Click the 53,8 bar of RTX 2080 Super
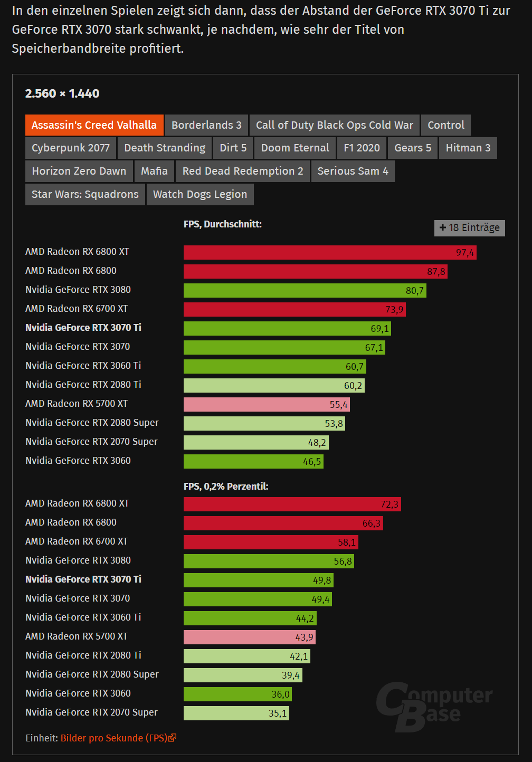This screenshot has width=532, height=762. [x=264, y=423]
